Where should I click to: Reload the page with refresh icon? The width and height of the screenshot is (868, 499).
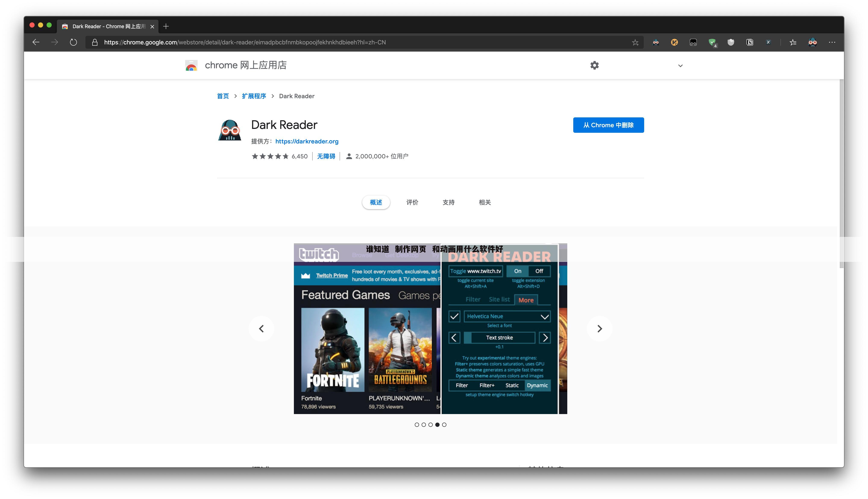point(73,42)
